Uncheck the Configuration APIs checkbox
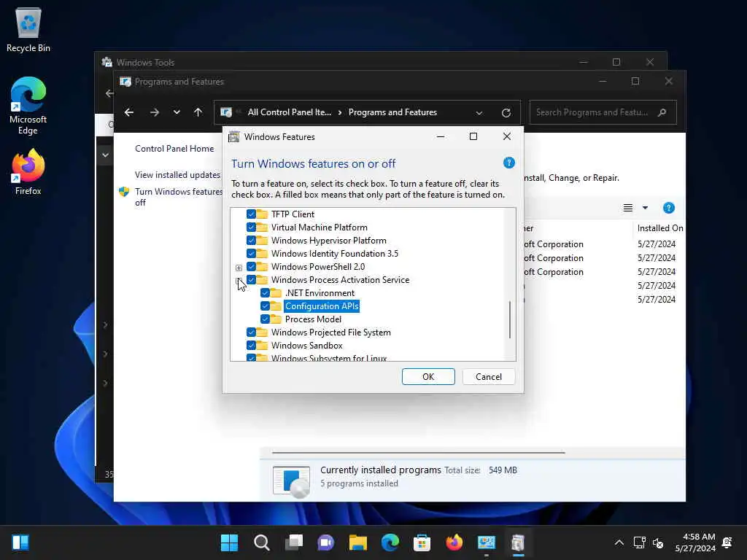 266,306
